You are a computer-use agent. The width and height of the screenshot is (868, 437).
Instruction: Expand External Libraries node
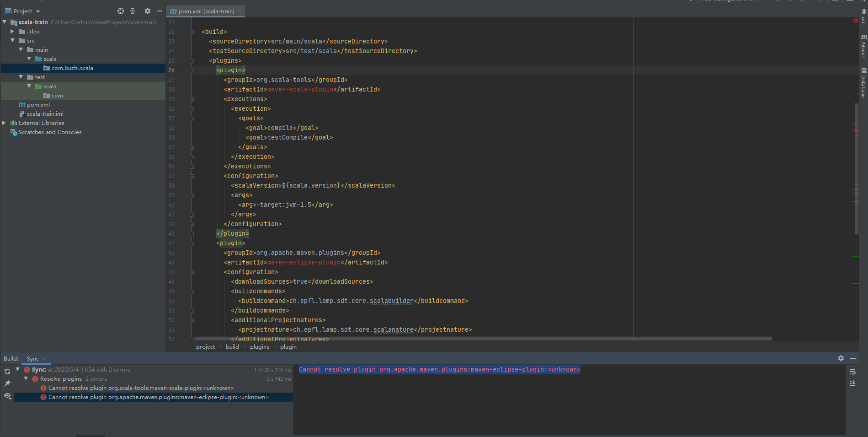[4, 123]
